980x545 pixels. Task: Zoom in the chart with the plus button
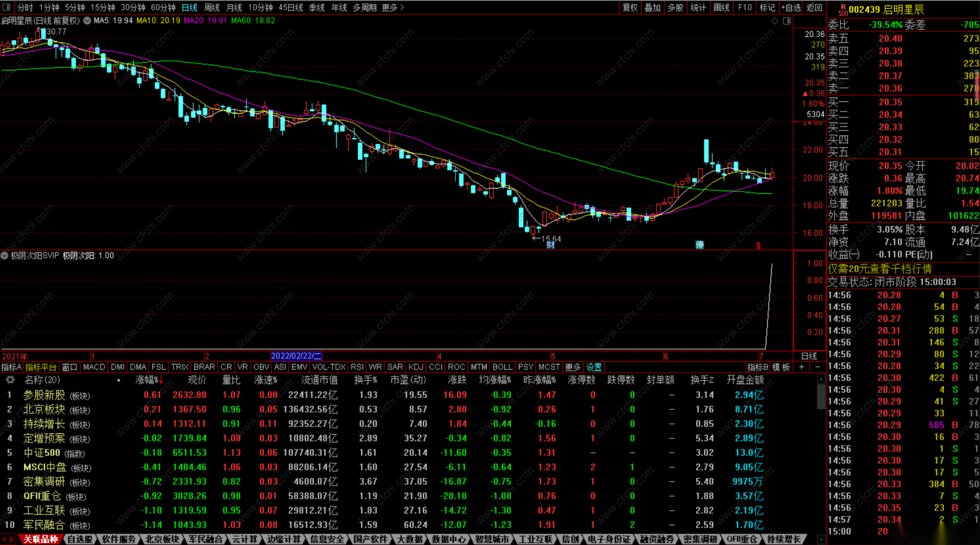click(802, 367)
